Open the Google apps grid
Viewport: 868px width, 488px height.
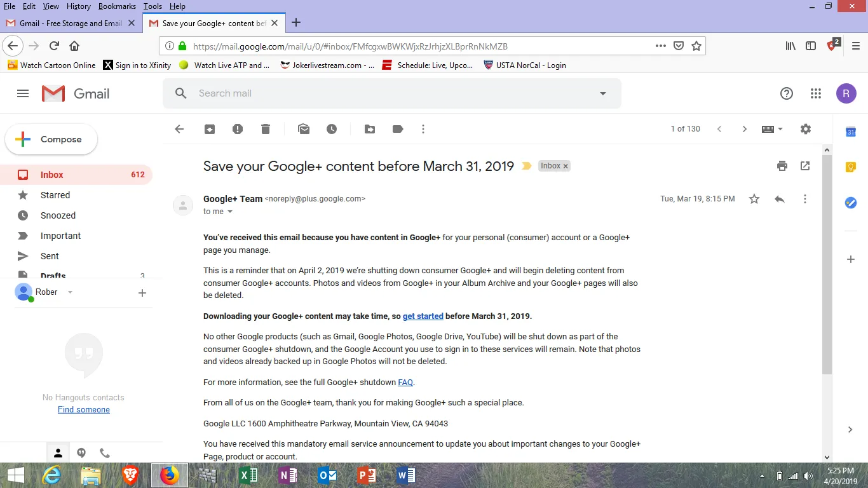(x=816, y=93)
